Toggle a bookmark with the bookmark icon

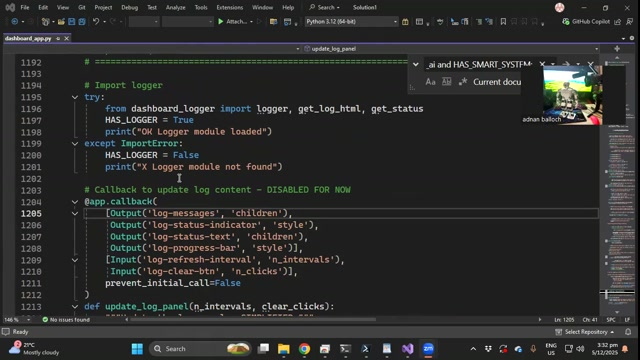click(503, 21)
